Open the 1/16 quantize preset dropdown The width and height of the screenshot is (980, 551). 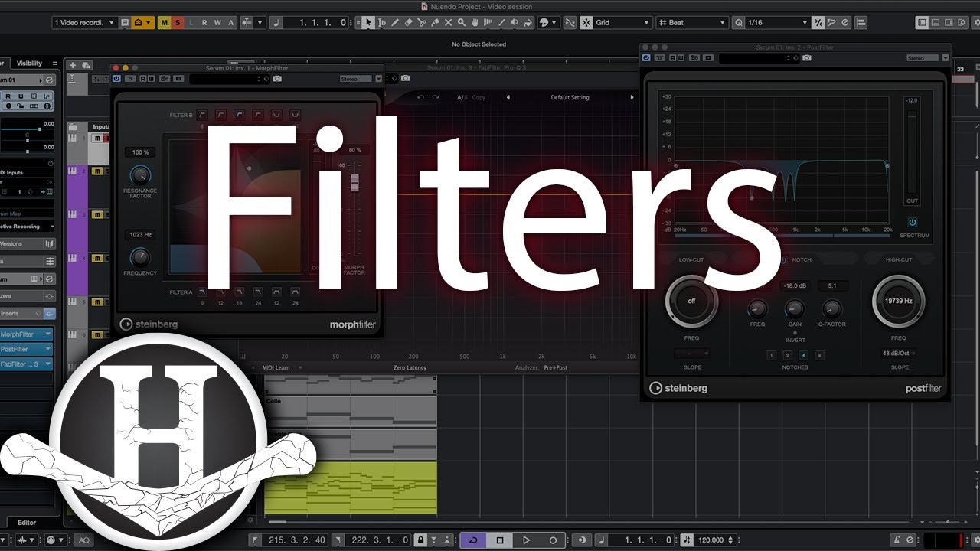779,23
